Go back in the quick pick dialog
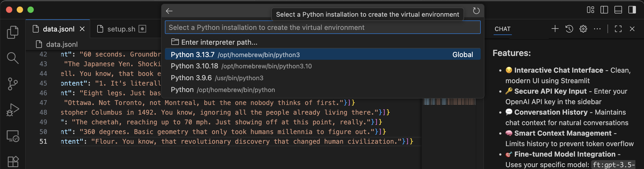The width and height of the screenshot is (644, 169). coord(169,11)
